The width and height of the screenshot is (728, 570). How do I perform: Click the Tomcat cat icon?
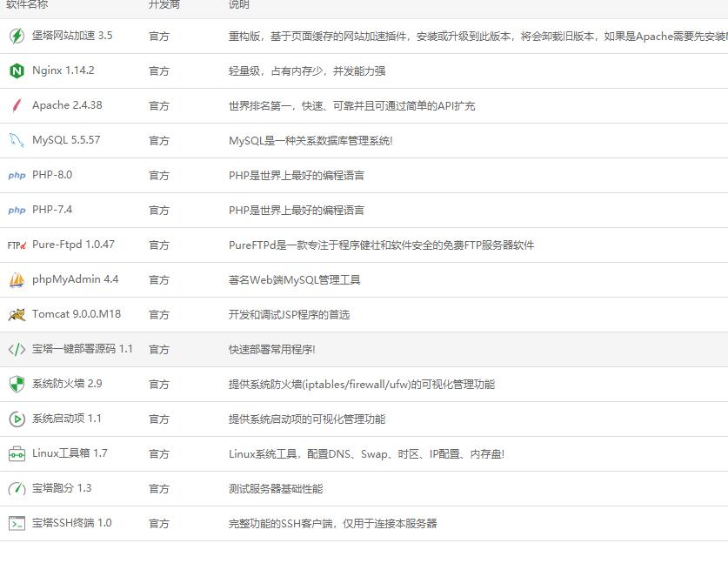(17, 314)
